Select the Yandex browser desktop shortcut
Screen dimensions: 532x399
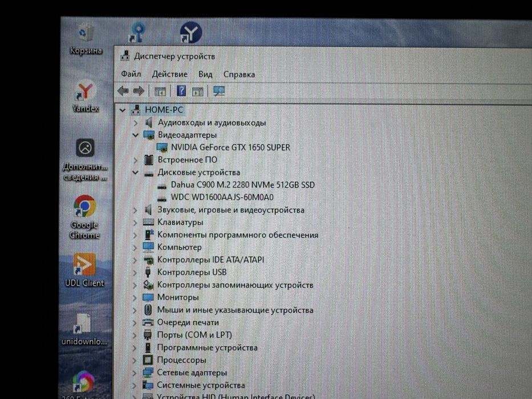click(85, 96)
